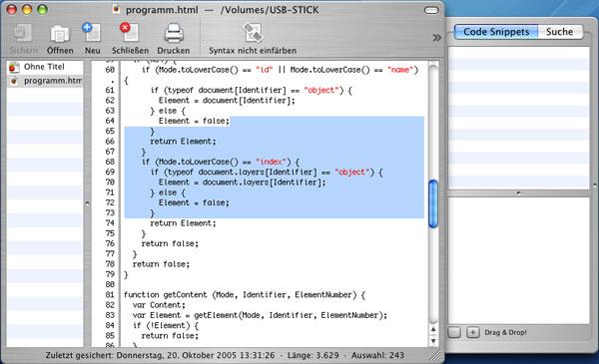Create new document with Neu icon
The width and height of the screenshot is (599, 364).
click(x=92, y=33)
